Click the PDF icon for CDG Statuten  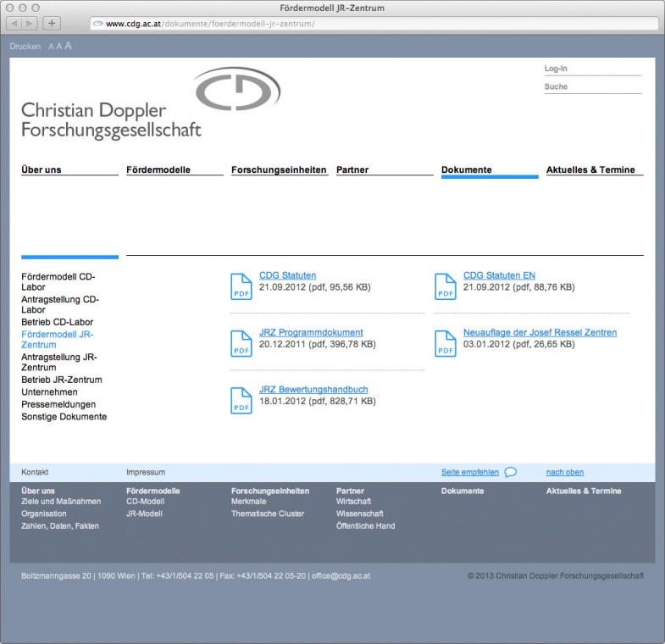point(241,286)
